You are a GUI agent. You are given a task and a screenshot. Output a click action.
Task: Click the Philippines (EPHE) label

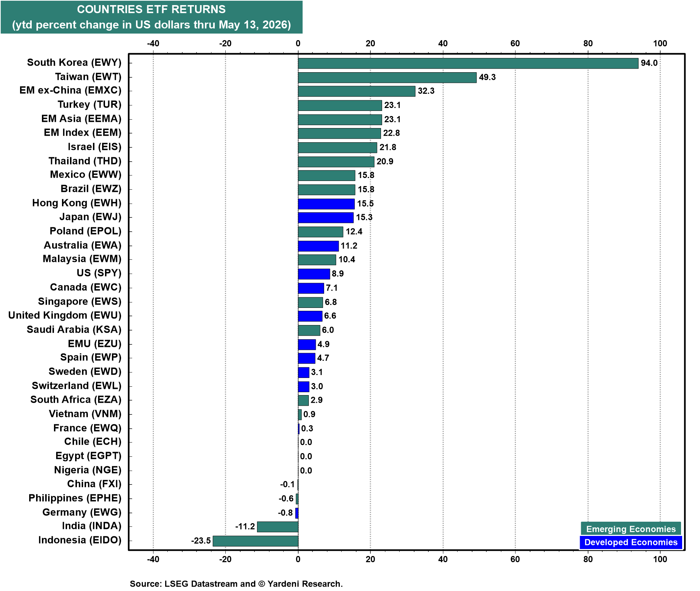tap(75, 498)
